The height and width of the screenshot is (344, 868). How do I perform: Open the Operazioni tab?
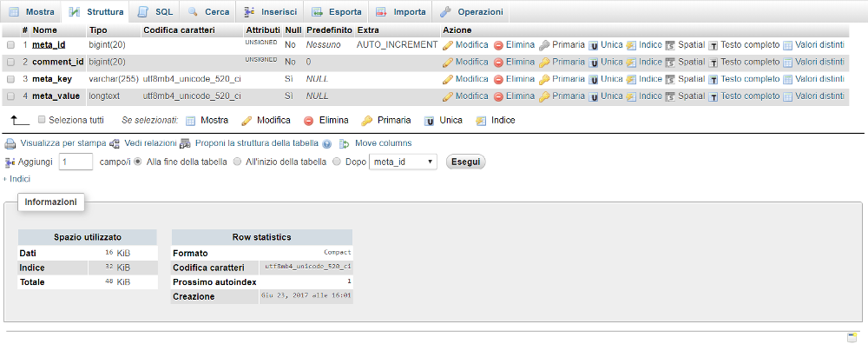click(x=471, y=11)
